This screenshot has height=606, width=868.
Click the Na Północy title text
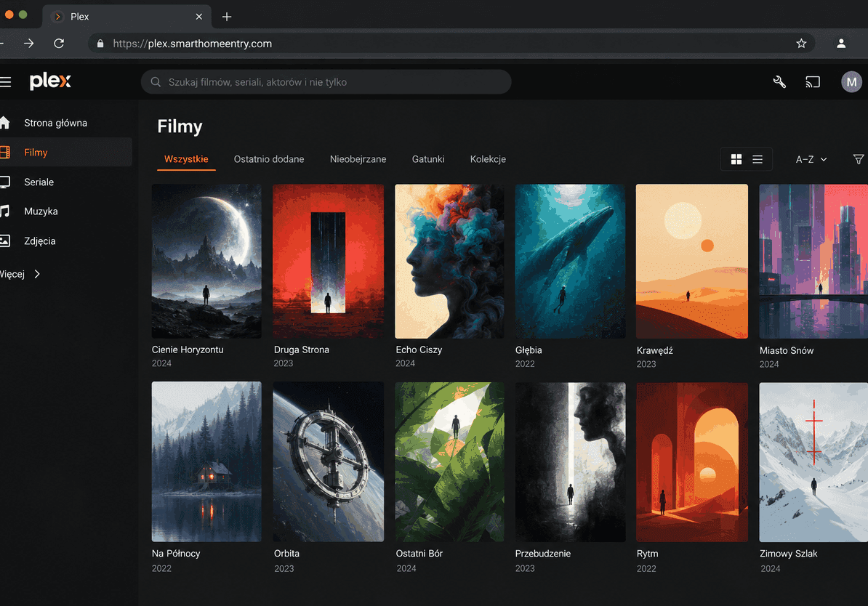[x=176, y=554]
